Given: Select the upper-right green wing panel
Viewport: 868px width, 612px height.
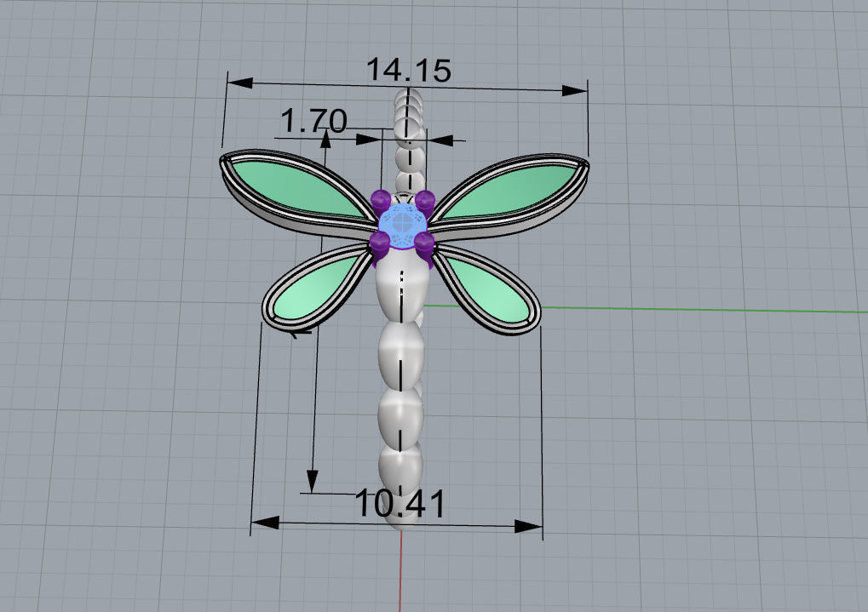Looking at the screenshot, I should point(510,192).
